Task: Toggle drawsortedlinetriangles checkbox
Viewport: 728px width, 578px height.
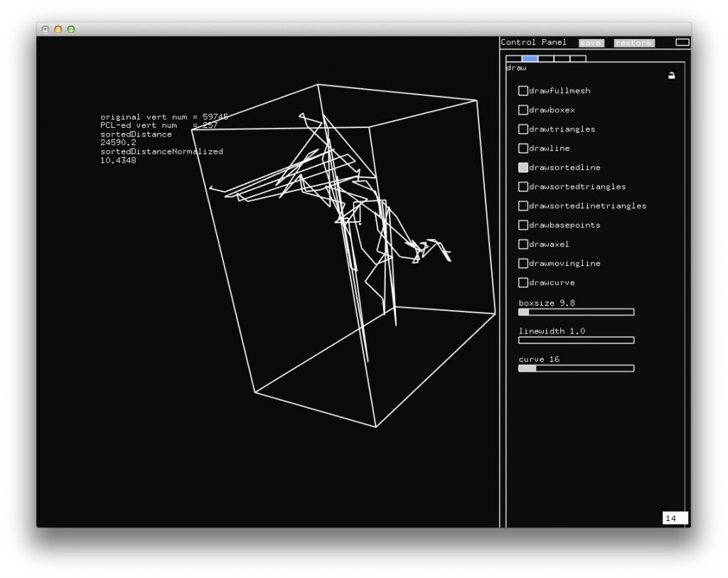Action: (523, 206)
